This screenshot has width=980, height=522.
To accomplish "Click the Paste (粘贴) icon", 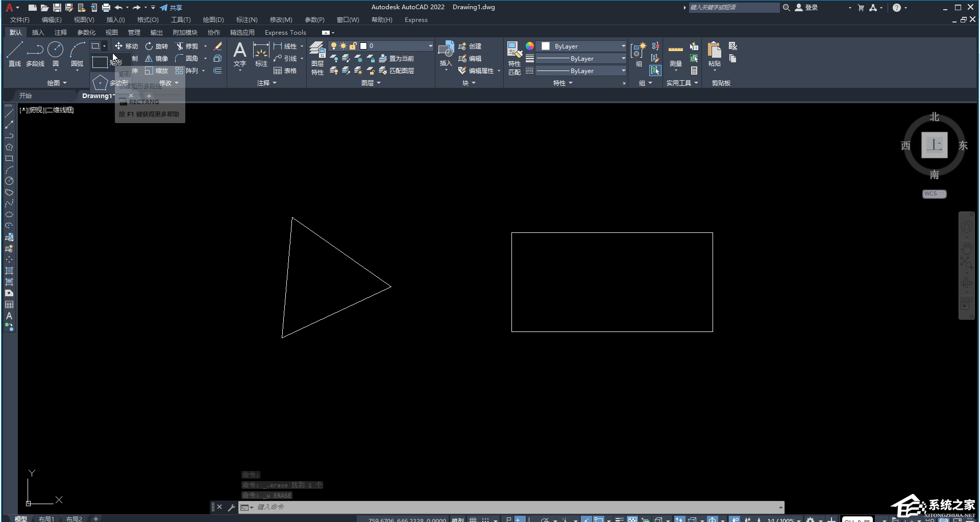I will [714, 54].
